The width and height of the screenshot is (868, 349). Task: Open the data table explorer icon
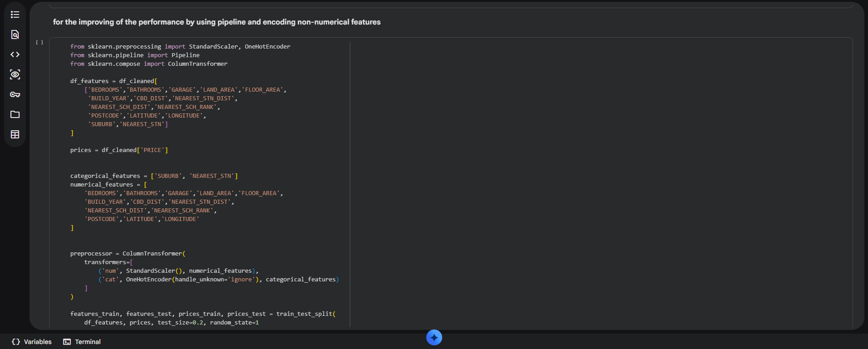[x=15, y=134]
